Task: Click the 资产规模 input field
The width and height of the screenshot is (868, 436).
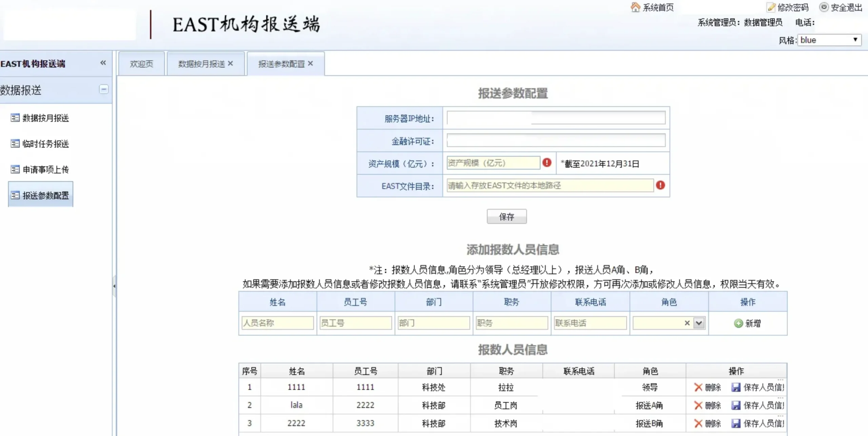Action: click(493, 163)
